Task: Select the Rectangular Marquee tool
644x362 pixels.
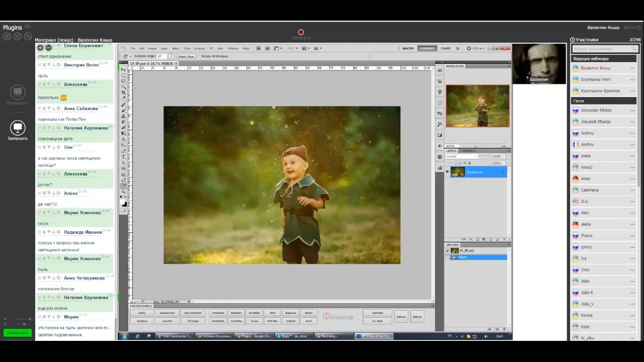Action: tap(124, 75)
